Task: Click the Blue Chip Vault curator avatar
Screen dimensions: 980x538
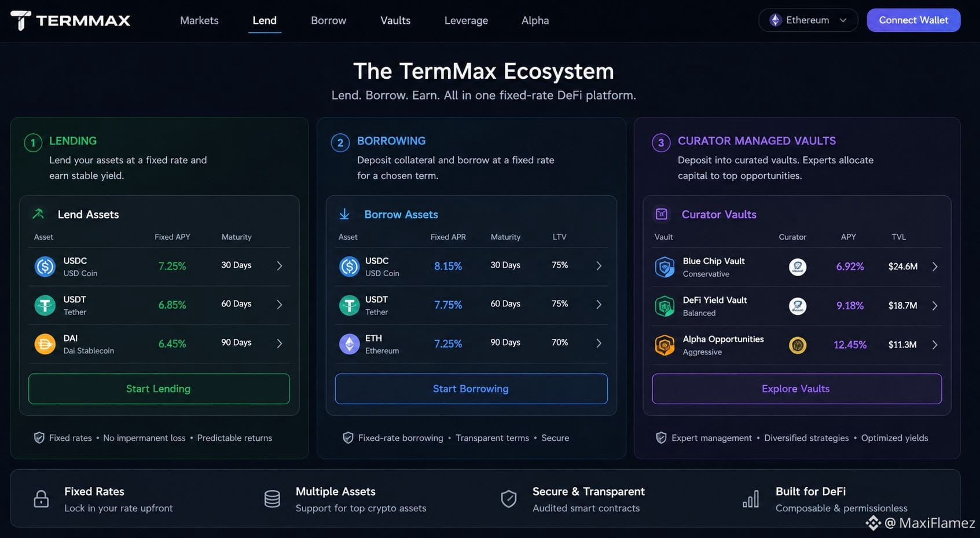Action: [x=798, y=267]
